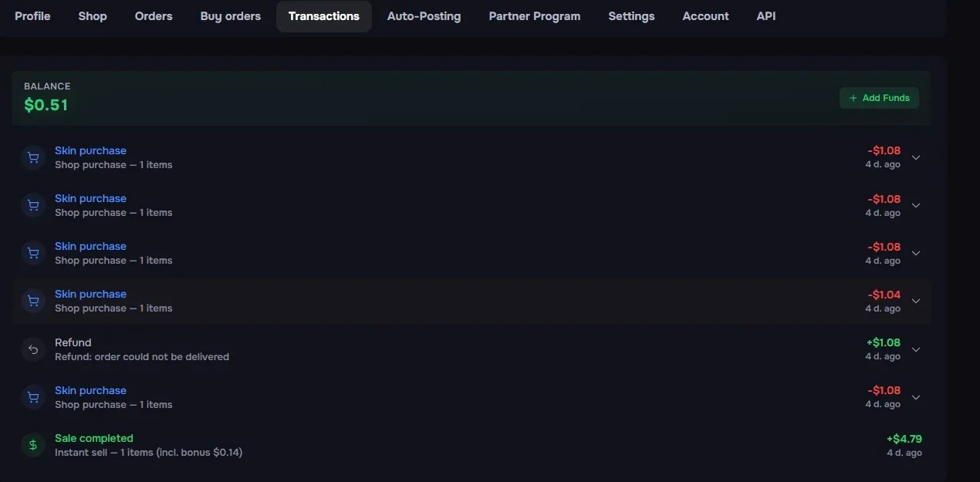Click the 'Instant sell — 1 items' description
980x482 pixels.
[x=149, y=453]
